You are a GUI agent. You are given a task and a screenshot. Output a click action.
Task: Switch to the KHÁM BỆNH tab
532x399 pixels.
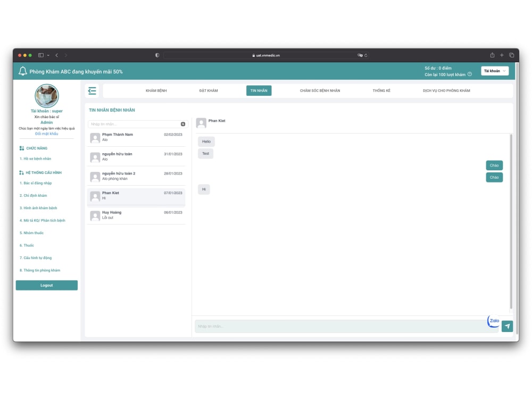click(156, 90)
